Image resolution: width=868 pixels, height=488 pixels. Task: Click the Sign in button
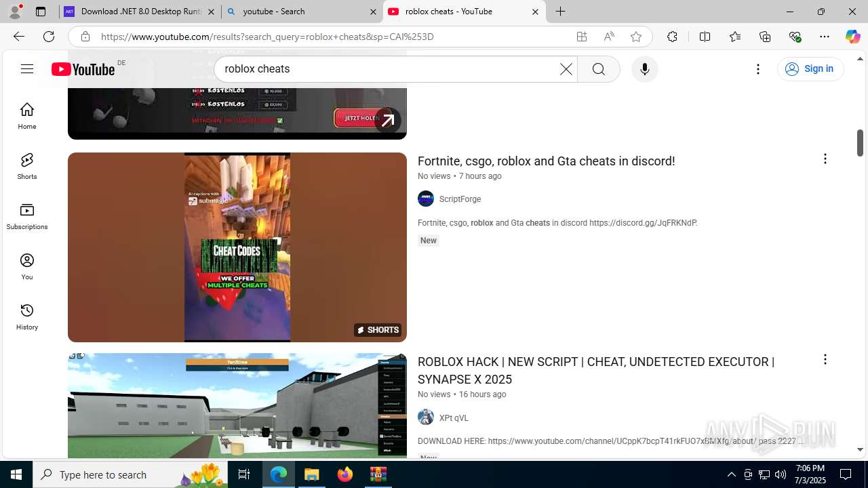[810, 68]
